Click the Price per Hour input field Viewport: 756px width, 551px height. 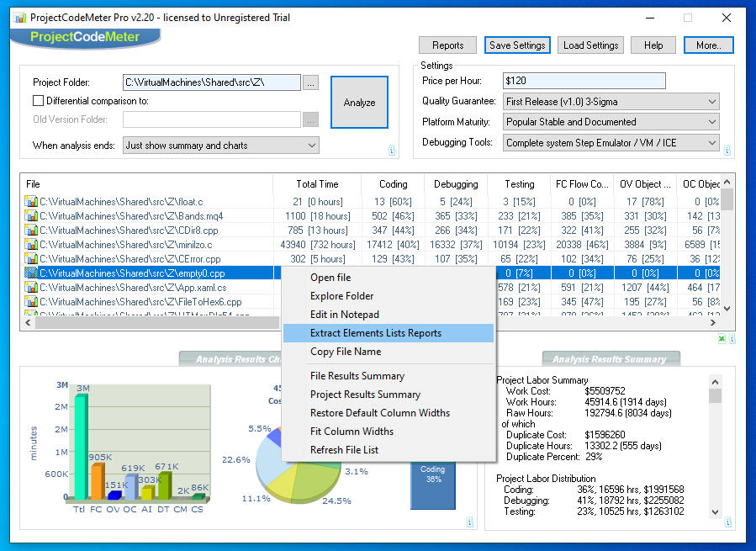(x=584, y=81)
